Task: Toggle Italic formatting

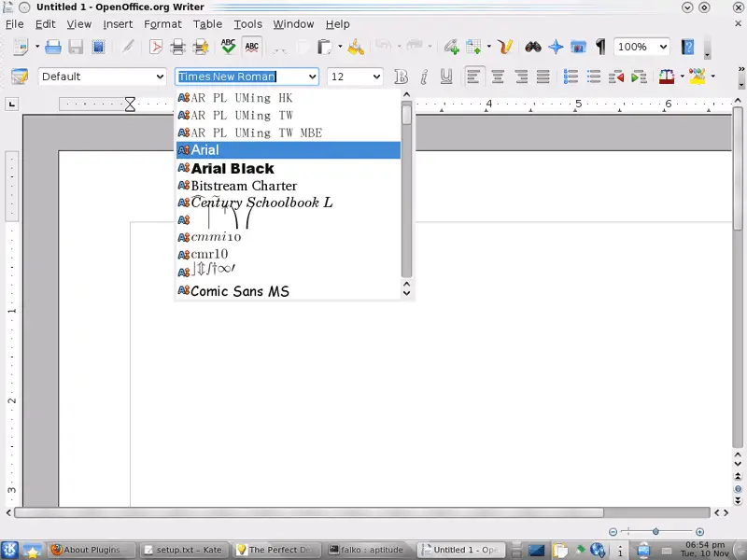Action: [424, 77]
